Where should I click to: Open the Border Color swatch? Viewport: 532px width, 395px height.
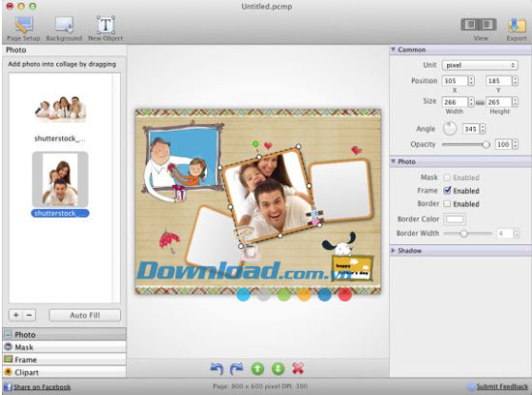[455, 219]
